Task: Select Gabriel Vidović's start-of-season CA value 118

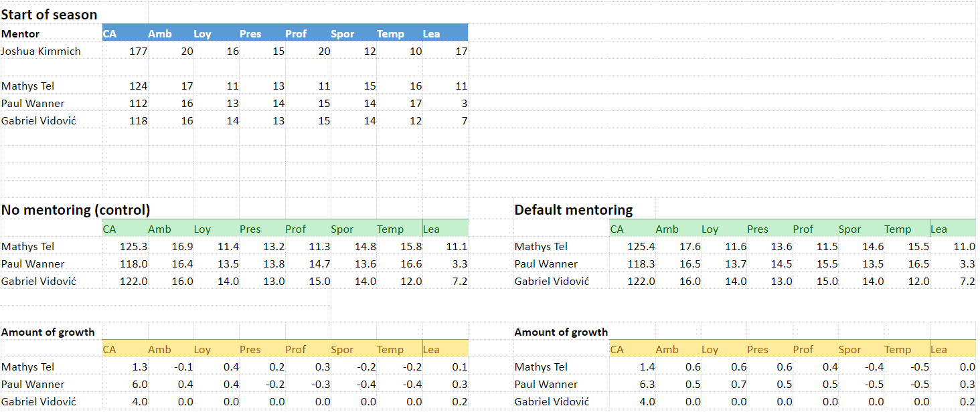Action: 138,121
